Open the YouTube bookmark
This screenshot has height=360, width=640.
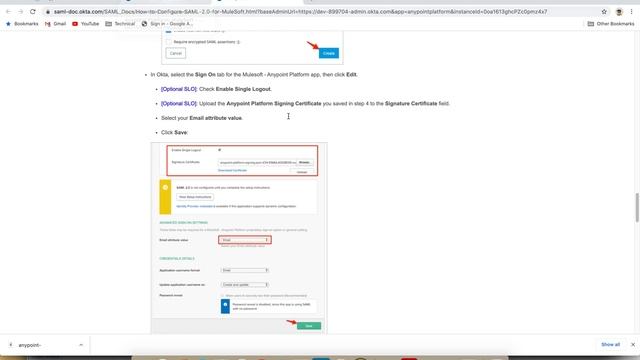point(86,24)
